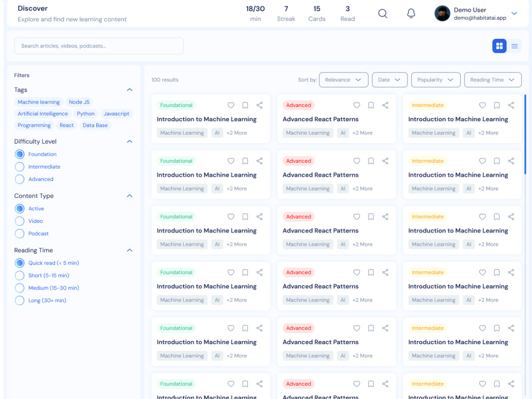Filter by Programming tag
532x399 pixels.
click(34, 125)
